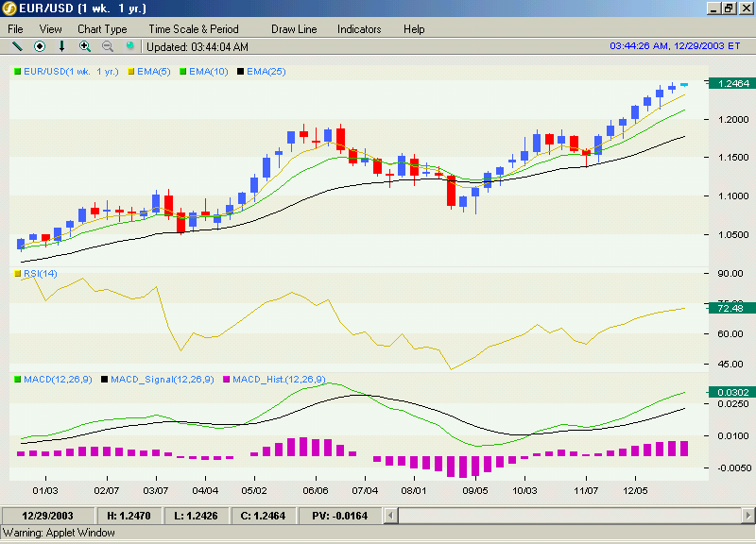
Task: Click the latest cyan candle on the price chart
Action: tap(684, 84)
